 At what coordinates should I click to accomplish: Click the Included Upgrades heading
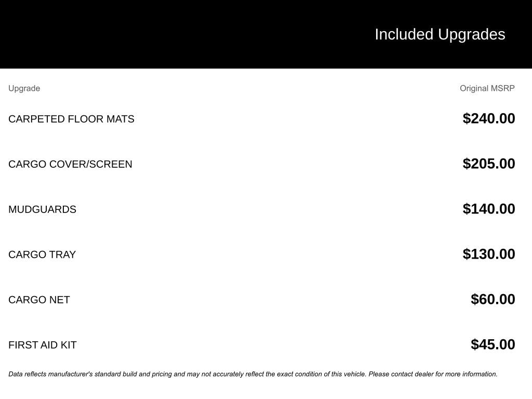pos(440,34)
